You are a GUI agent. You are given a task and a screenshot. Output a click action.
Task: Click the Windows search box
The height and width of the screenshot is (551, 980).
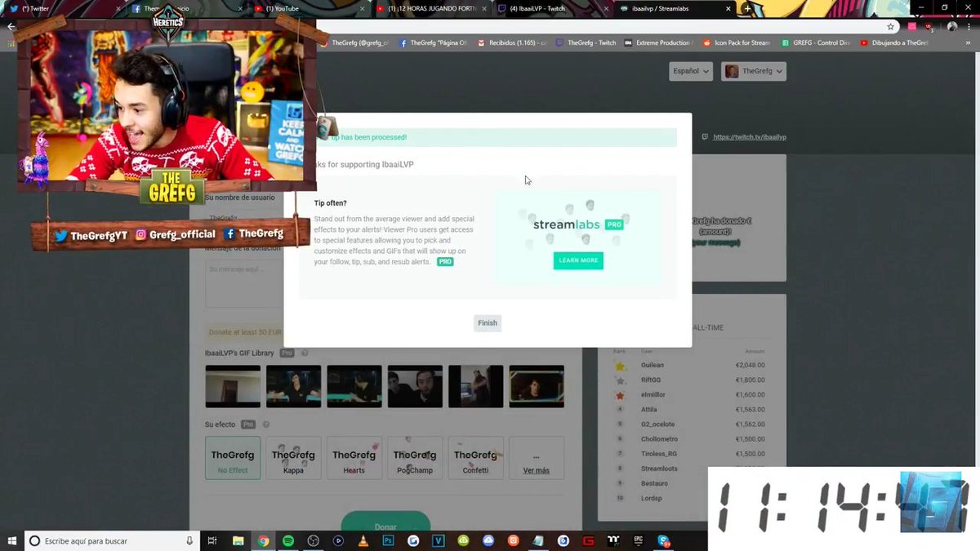pos(112,540)
